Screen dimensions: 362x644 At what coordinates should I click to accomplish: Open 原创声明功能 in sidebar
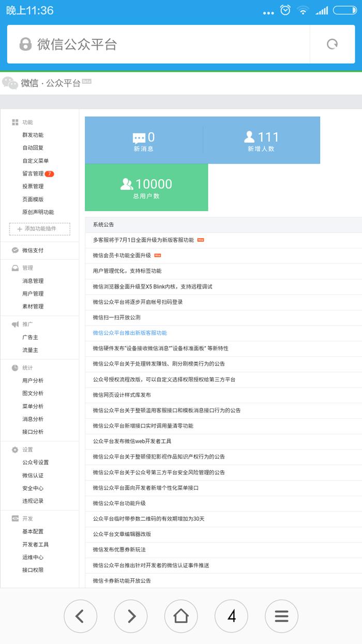point(38,212)
